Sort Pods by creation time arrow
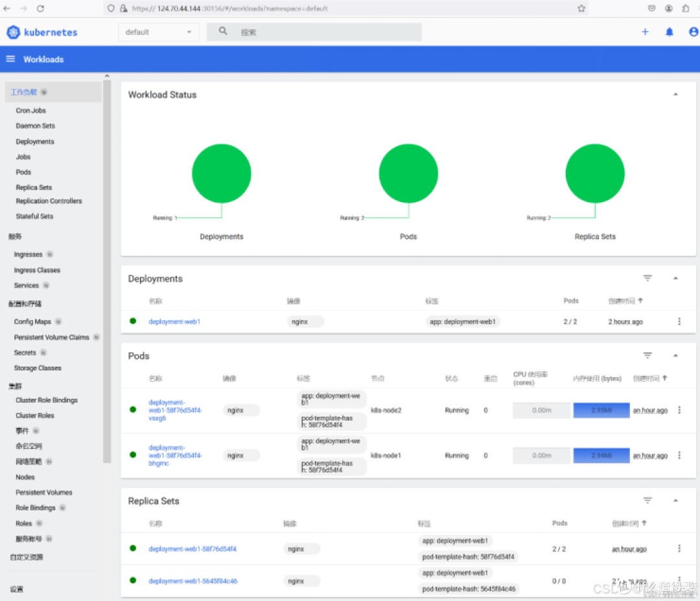Image resolution: width=700 pixels, height=601 pixels. point(665,378)
